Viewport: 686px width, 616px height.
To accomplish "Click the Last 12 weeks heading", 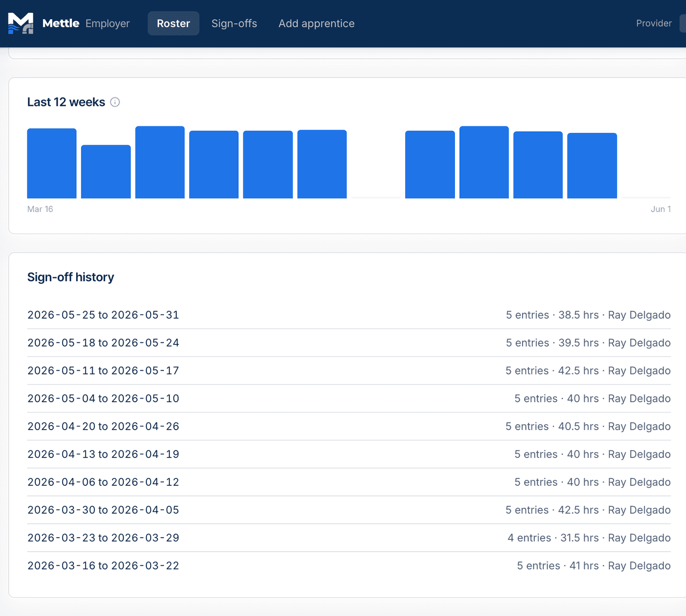I will [66, 102].
